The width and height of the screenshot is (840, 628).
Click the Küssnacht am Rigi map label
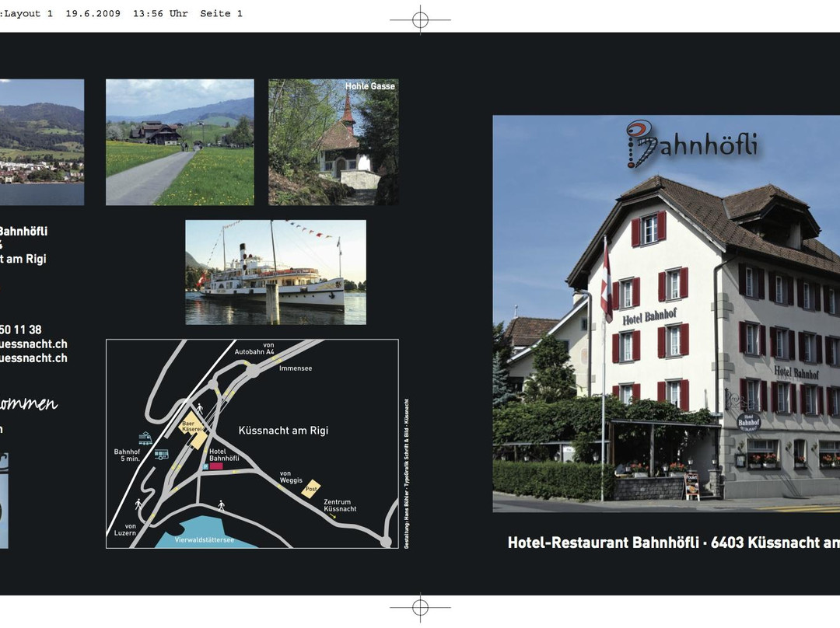click(x=283, y=430)
